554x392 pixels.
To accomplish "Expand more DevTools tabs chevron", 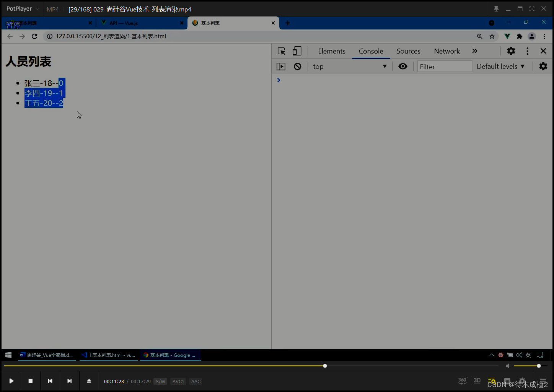I will pyautogui.click(x=475, y=51).
